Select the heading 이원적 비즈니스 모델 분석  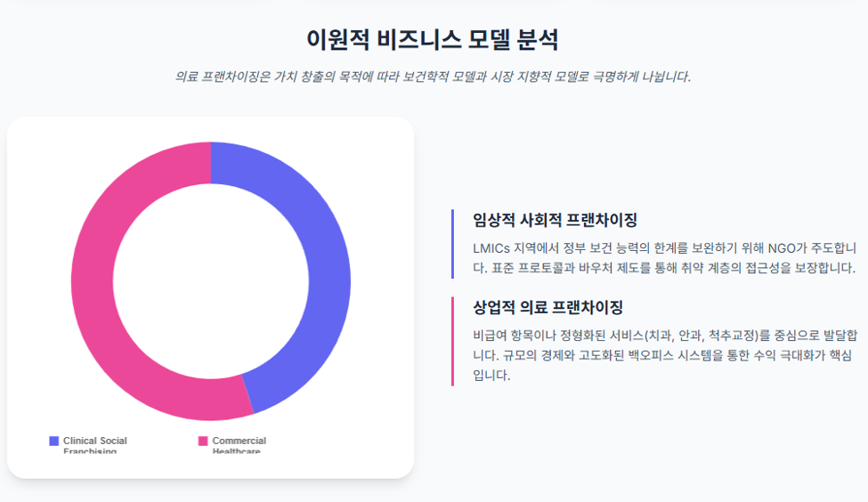click(x=433, y=40)
